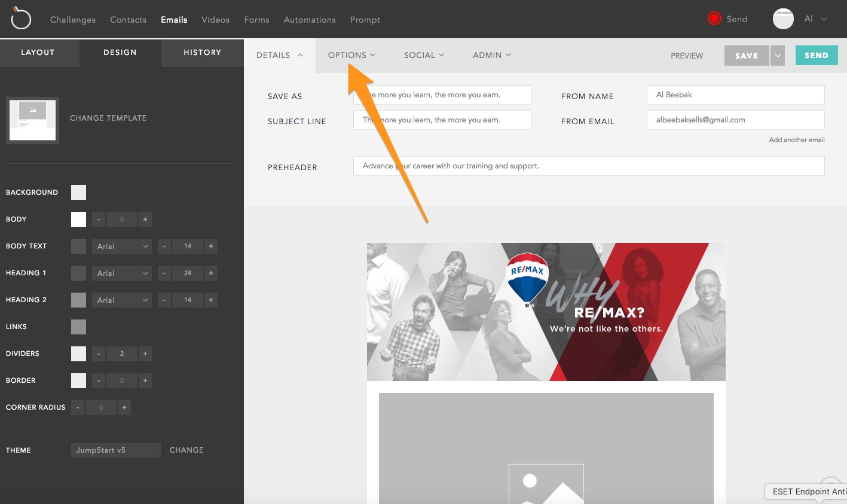Open the Body color swatch
847x504 pixels.
pyautogui.click(x=78, y=219)
